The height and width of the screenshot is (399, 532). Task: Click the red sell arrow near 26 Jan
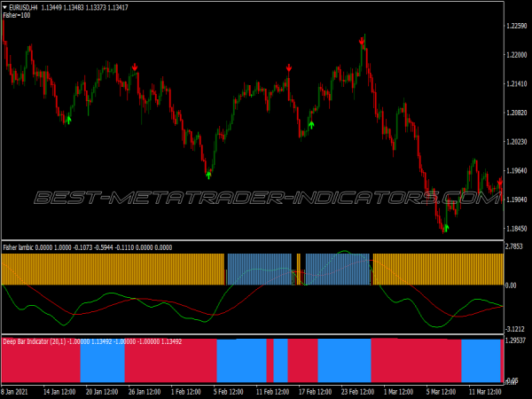pyautogui.click(x=135, y=66)
